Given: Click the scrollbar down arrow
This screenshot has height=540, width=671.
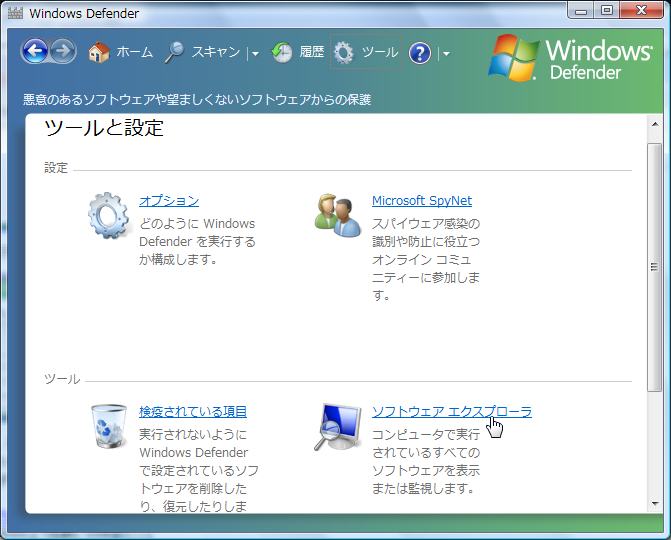Looking at the screenshot, I should [655, 504].
